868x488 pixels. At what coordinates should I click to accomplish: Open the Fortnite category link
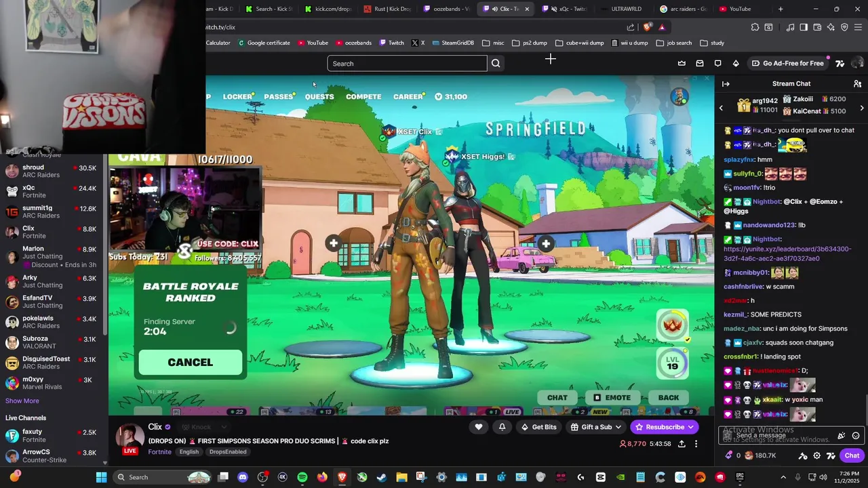coord(160,452)
